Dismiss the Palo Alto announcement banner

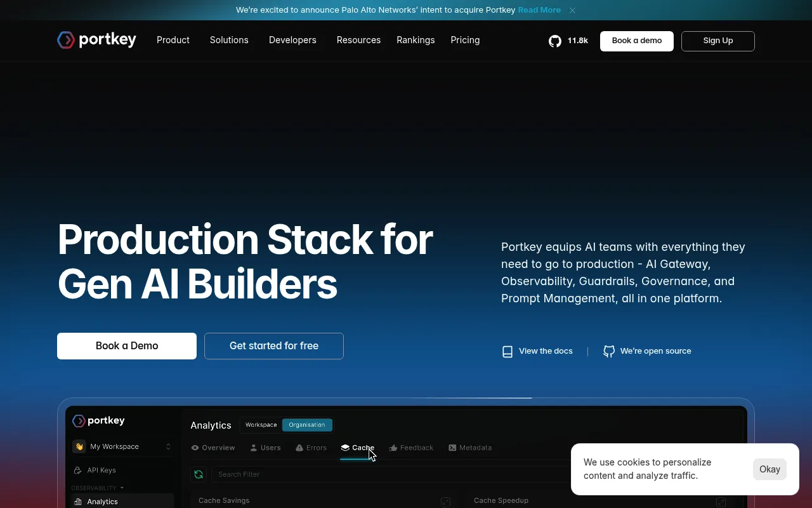pyautogui.click(x=572, y=10)
